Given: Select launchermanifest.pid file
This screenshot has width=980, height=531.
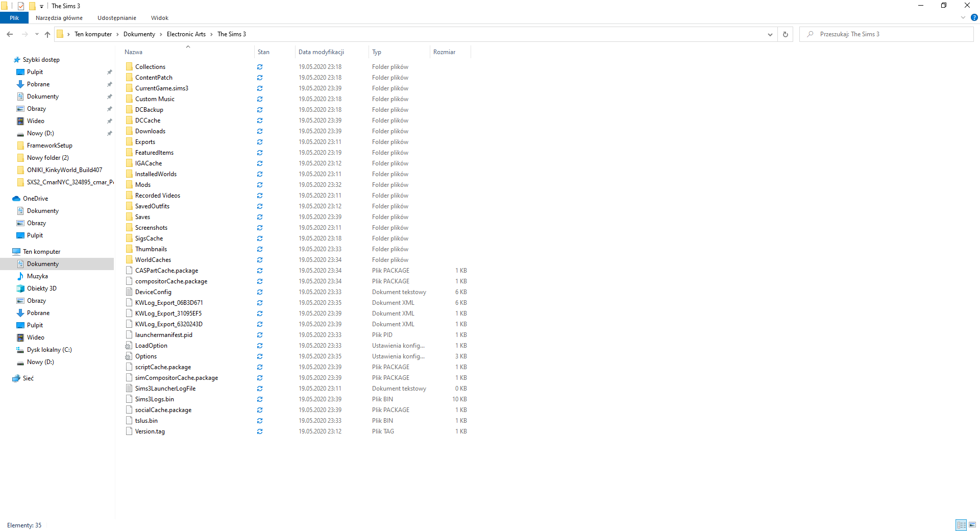Looking at the screenshot, I should (164, 335).
